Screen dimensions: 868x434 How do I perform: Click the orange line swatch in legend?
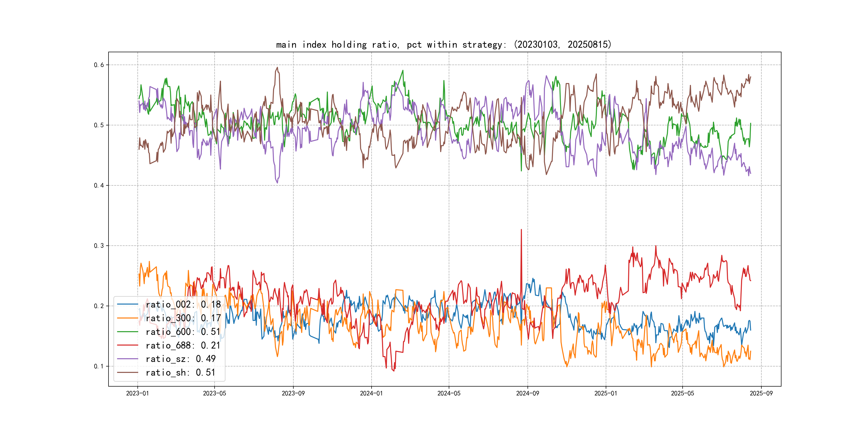click(128, 318)
